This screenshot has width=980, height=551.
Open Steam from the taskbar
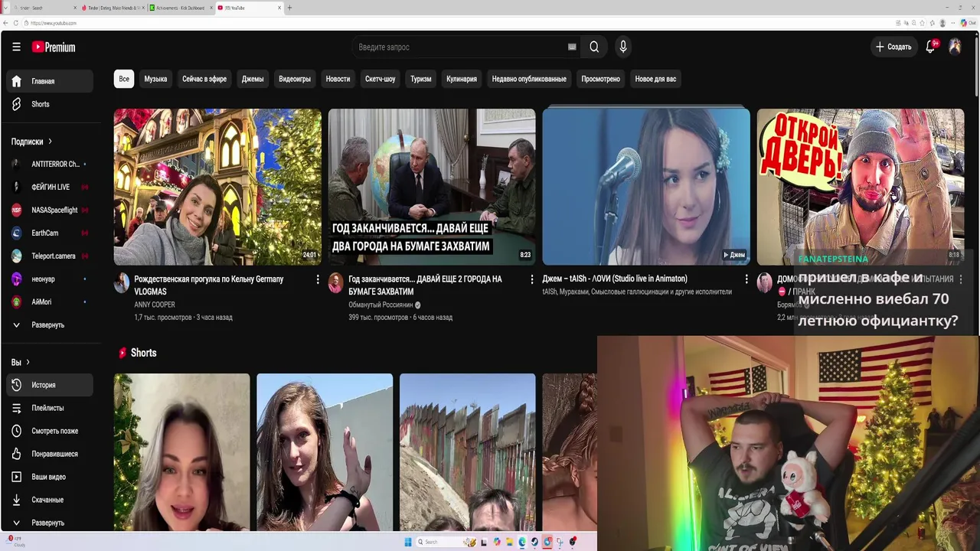(x=534, y=542)
